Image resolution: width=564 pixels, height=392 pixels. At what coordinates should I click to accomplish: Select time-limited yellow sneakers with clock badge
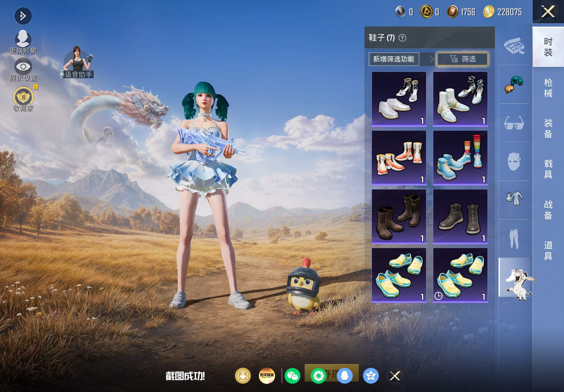[460, 275]
